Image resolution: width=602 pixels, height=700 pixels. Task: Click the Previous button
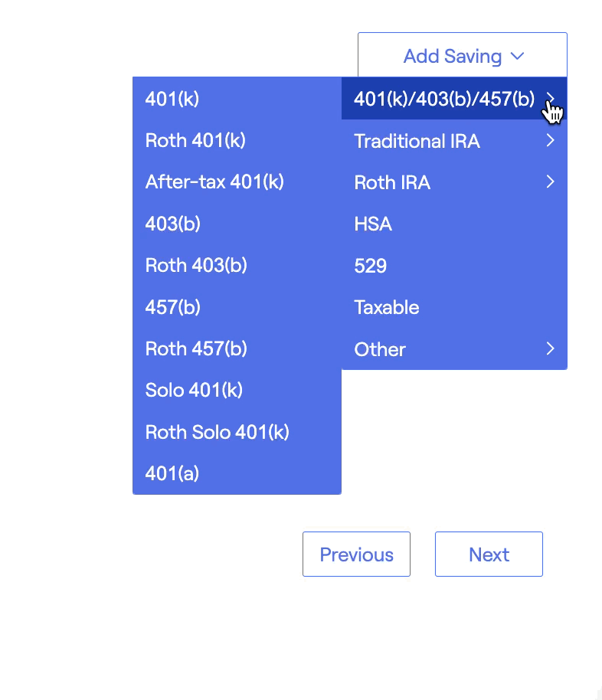coord(356,554)
